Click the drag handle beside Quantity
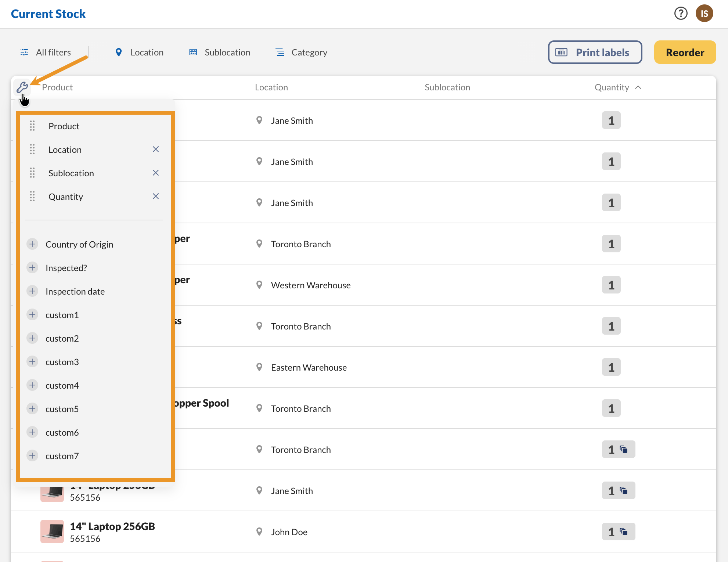Screen dimensions: 728x562 click(x=32, y=197)
